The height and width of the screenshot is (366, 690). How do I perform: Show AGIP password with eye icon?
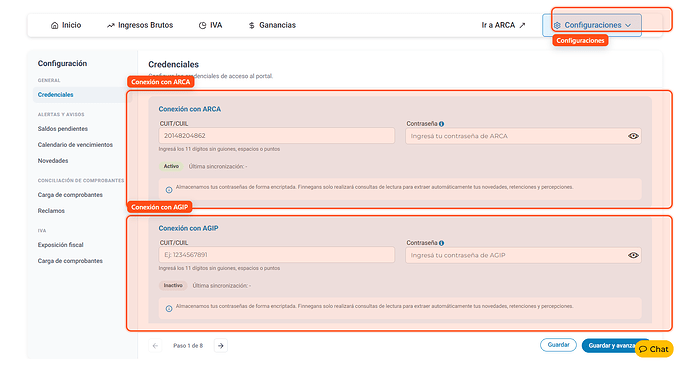coord(633,255)
